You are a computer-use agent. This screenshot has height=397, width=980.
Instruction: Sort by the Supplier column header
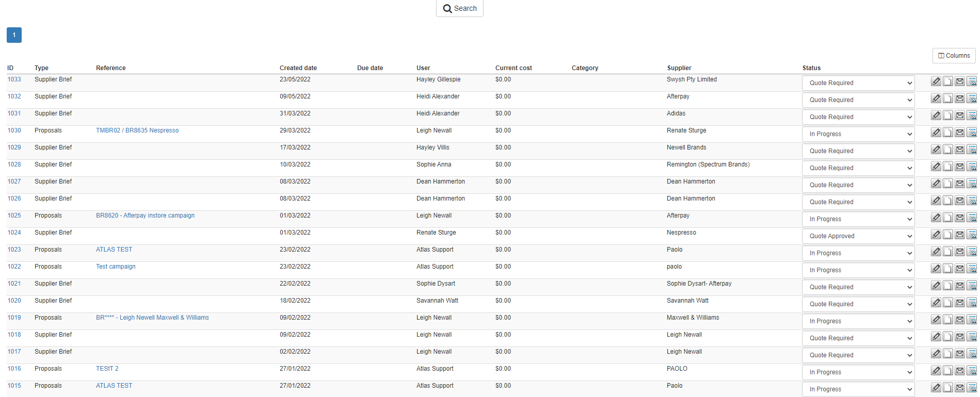679,68
